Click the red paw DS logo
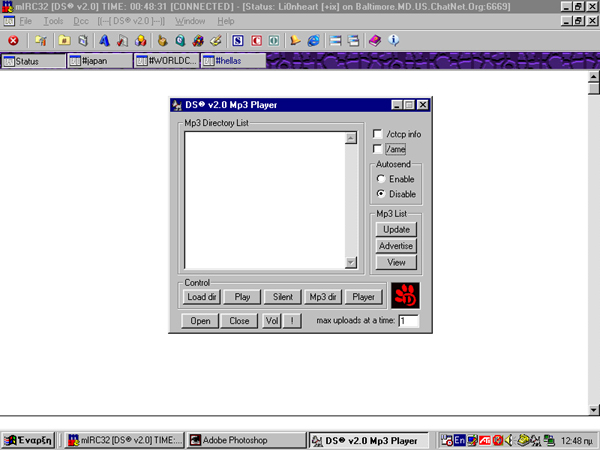The height and width of the screenshot is (450, 600). pyautogui.click(x=406, y=296)
